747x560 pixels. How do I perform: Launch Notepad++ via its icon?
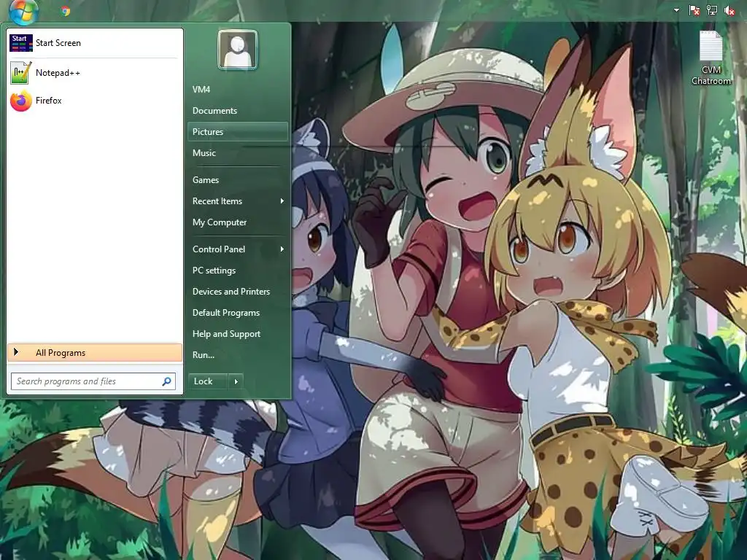pyautogui.click(x=21, y=73)
